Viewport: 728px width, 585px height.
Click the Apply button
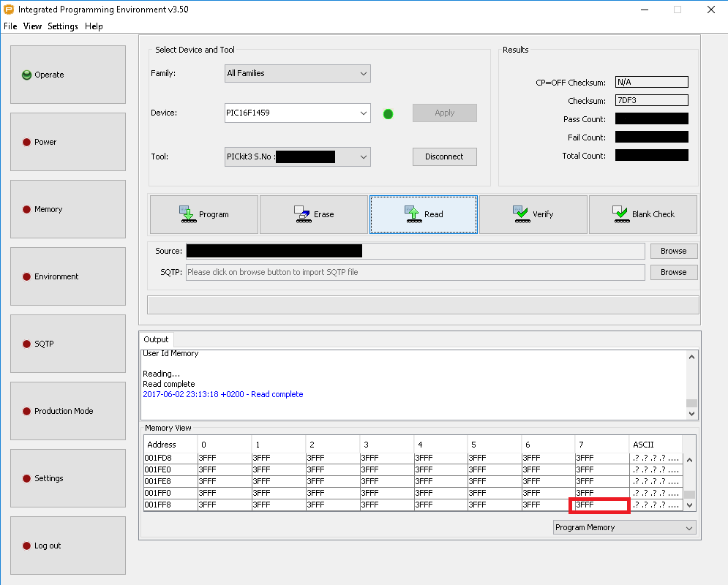point(444,113)
